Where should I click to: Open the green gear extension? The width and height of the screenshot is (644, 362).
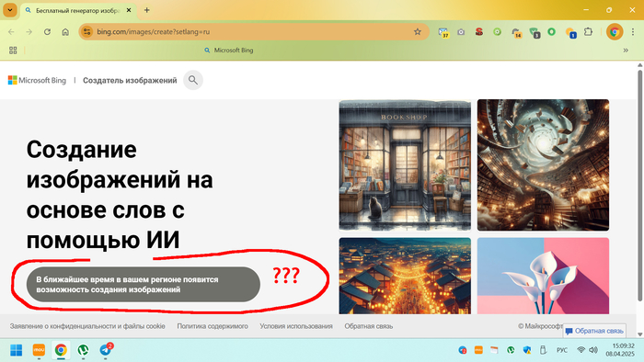[x=497, y=31]
